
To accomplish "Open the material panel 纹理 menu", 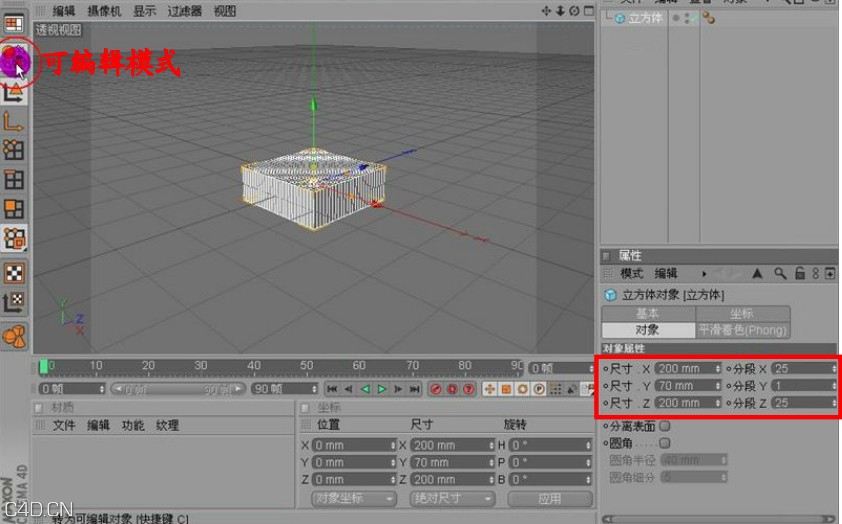I will tap(167, 425).
